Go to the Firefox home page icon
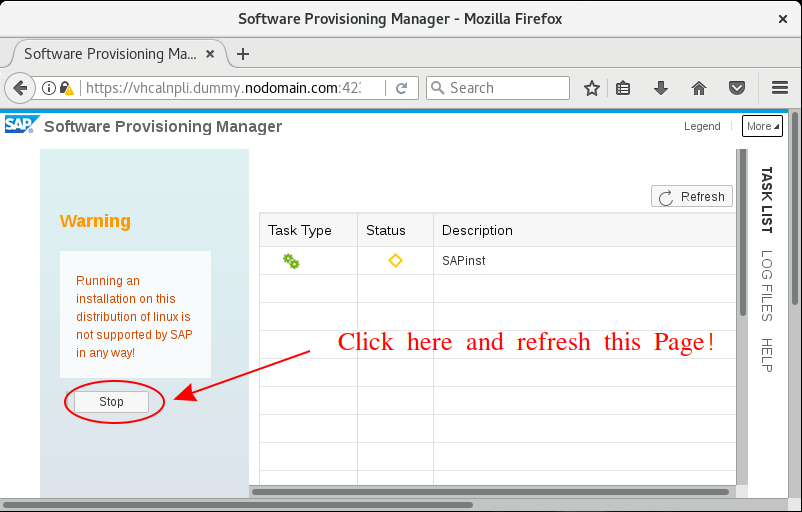Screen dimensions: 802x512 click(x=699, y=88)
